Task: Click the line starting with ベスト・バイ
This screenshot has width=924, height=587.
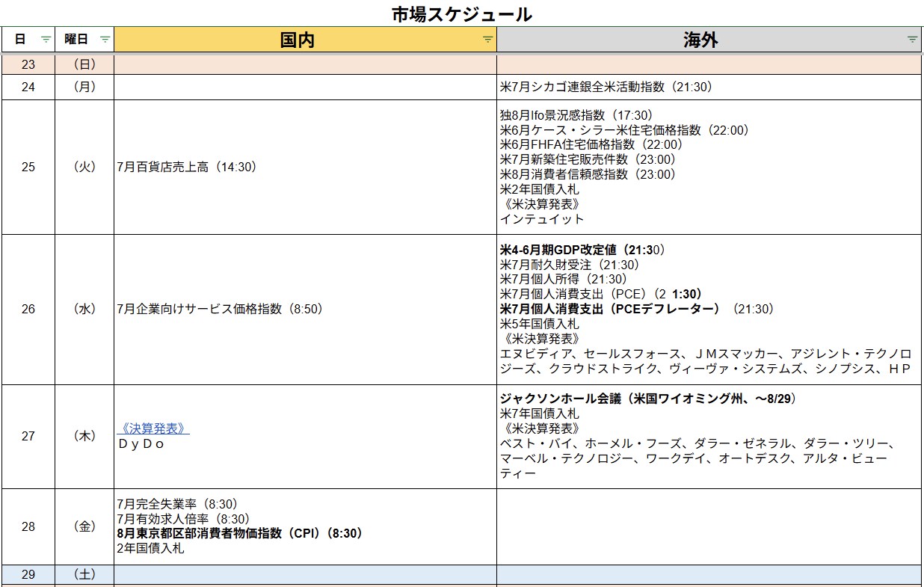Action: click(x=697, y=443)
